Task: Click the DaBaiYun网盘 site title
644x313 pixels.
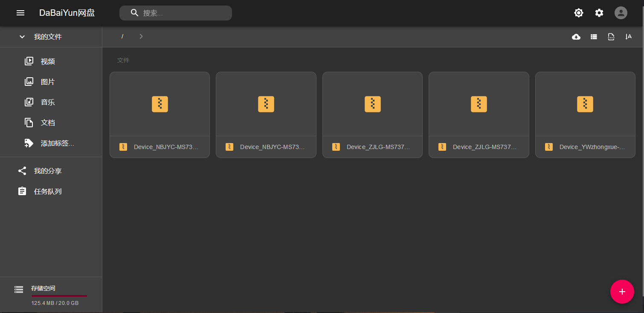Action: point(67,13)
